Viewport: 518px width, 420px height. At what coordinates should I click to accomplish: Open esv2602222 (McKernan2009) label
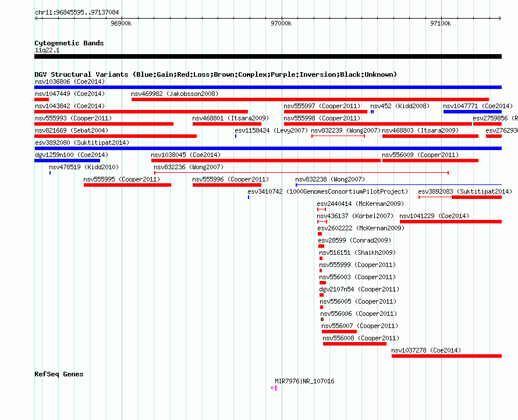361,228
